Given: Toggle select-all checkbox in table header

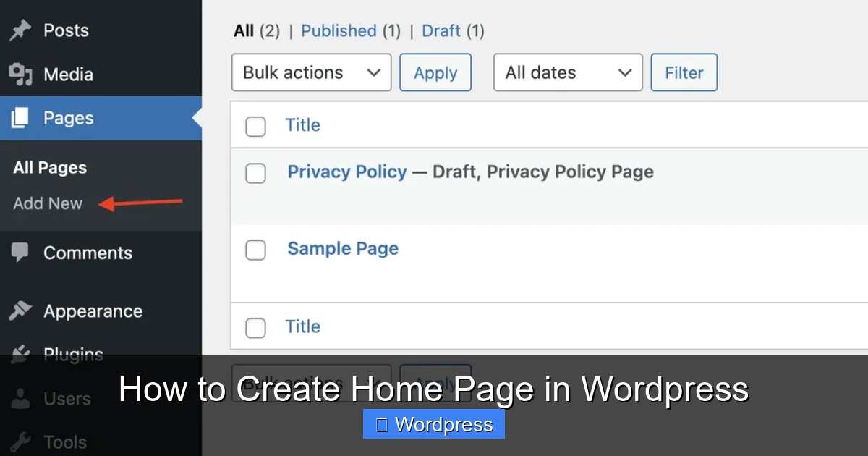Looking at the screenshot, I should pos(255,126).
